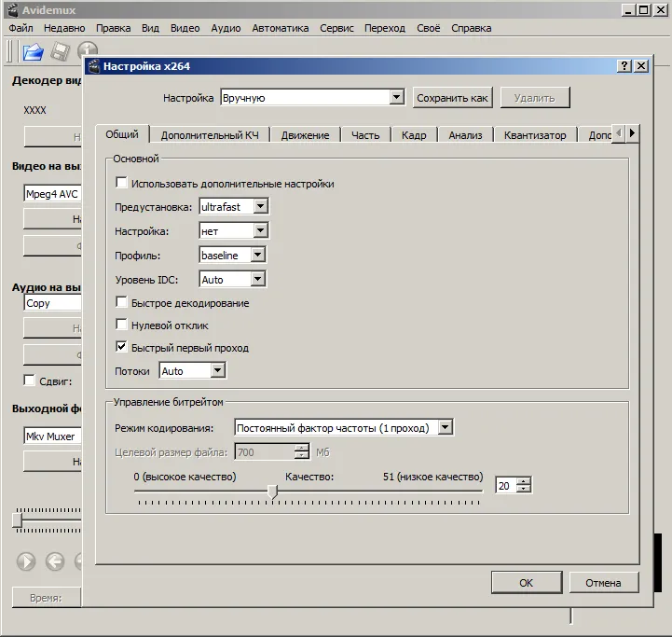
Task: Click the previous frame arrow button
Action: (55, 561)
